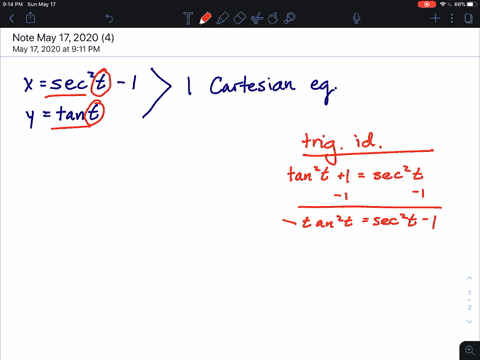Viewport: 480px width, 360px height.
Task: Open the share and export menu
Action: (30, 18)
